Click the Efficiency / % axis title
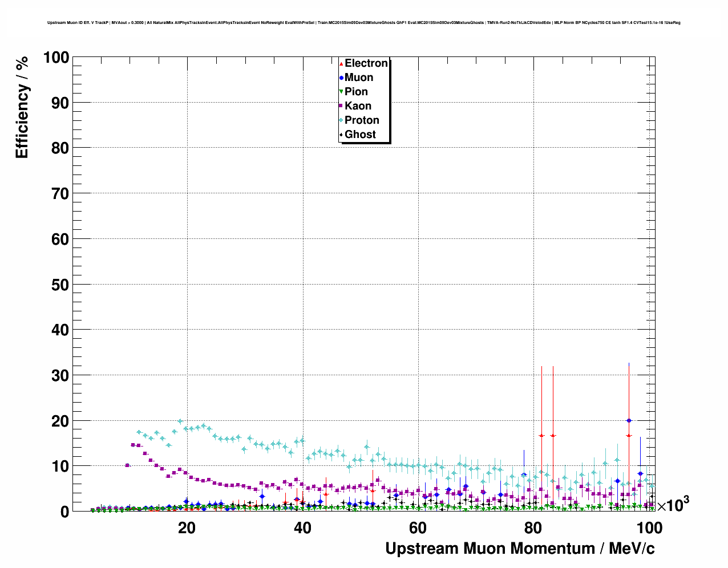This screenshot has height=568, width=728. (x=22, y=108)
